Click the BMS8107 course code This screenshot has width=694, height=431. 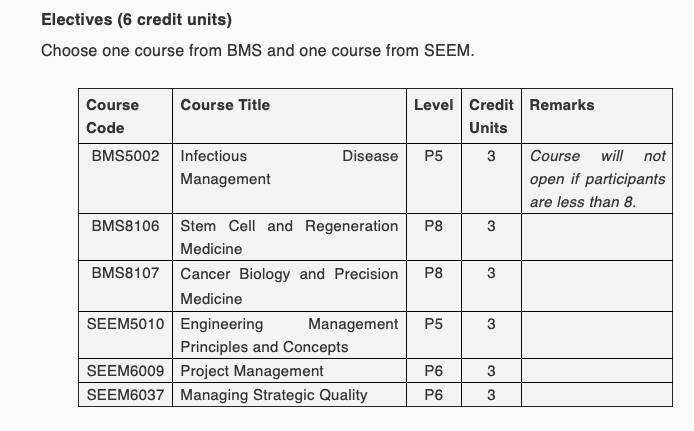coord(125,274)
